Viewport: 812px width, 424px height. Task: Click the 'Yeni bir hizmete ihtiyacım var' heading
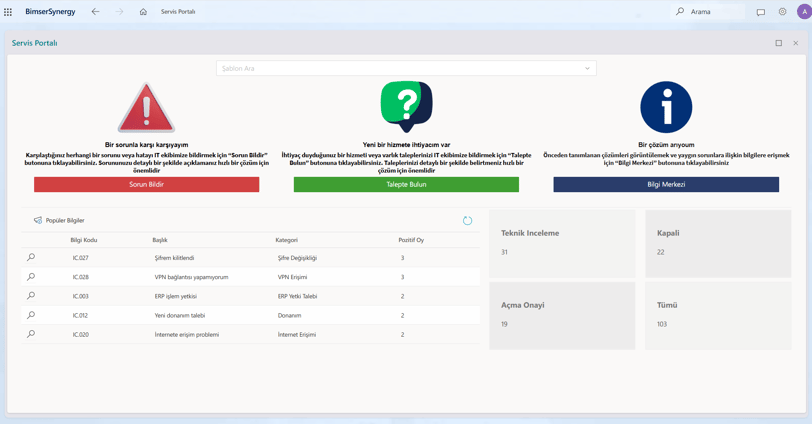(407, 145)
